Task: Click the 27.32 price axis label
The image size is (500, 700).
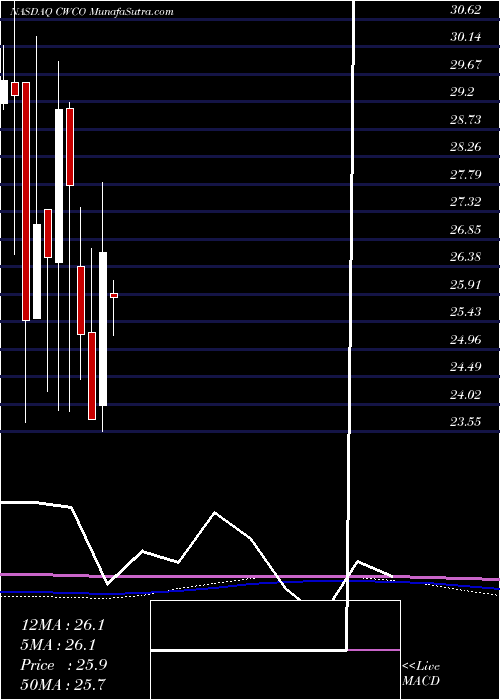Action: [466, 202]
